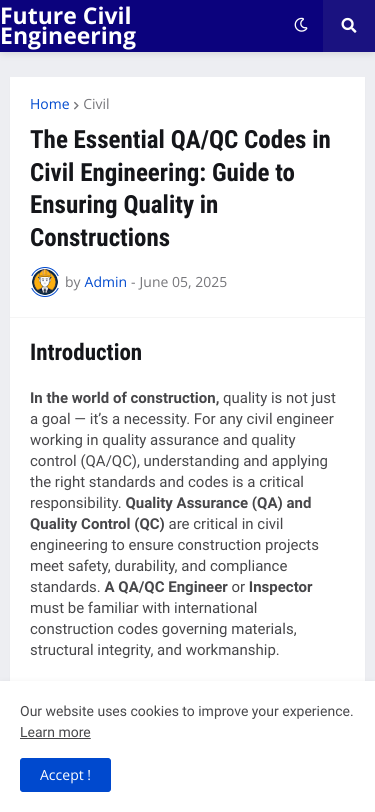Click the bold 'Inspector' word
Image resolution: width=375 pixels, height=812 pixels.
(x=281, y=587)
